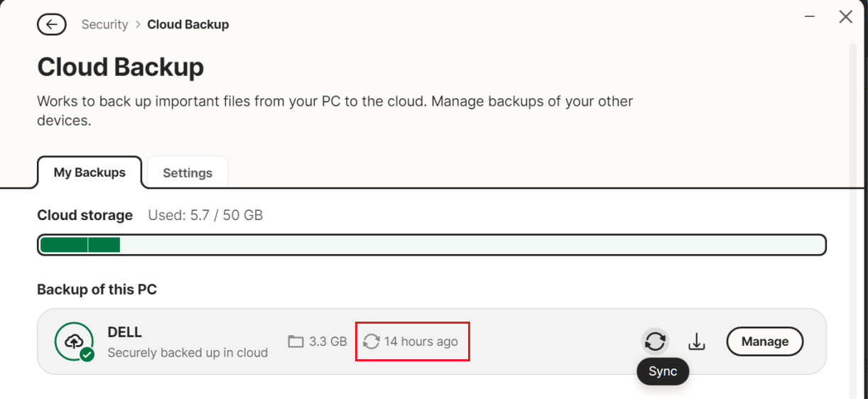The width and height of the screenshot is (868, 399).
Task: Select the DELL device name
Action: [x=125, y=332]
